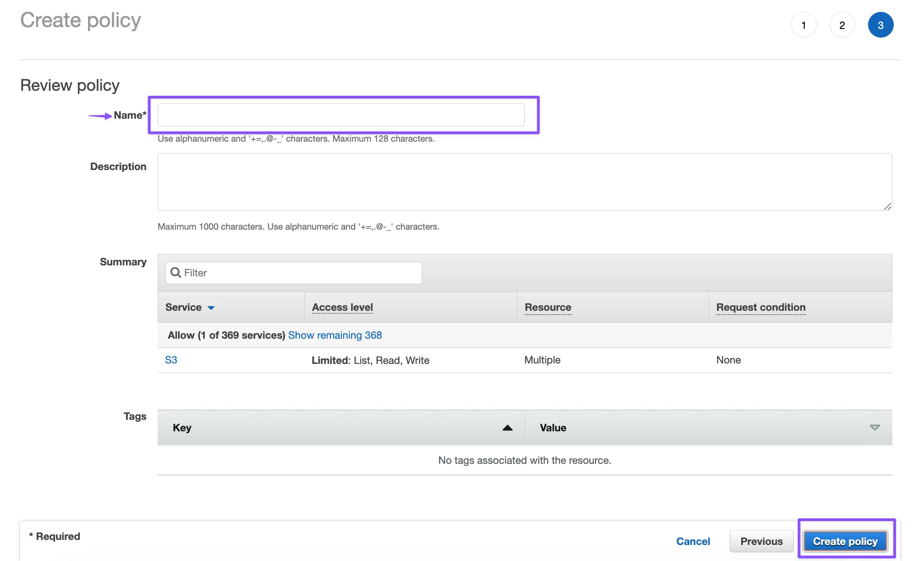Click the Key column header label

(x=182, y=428)
